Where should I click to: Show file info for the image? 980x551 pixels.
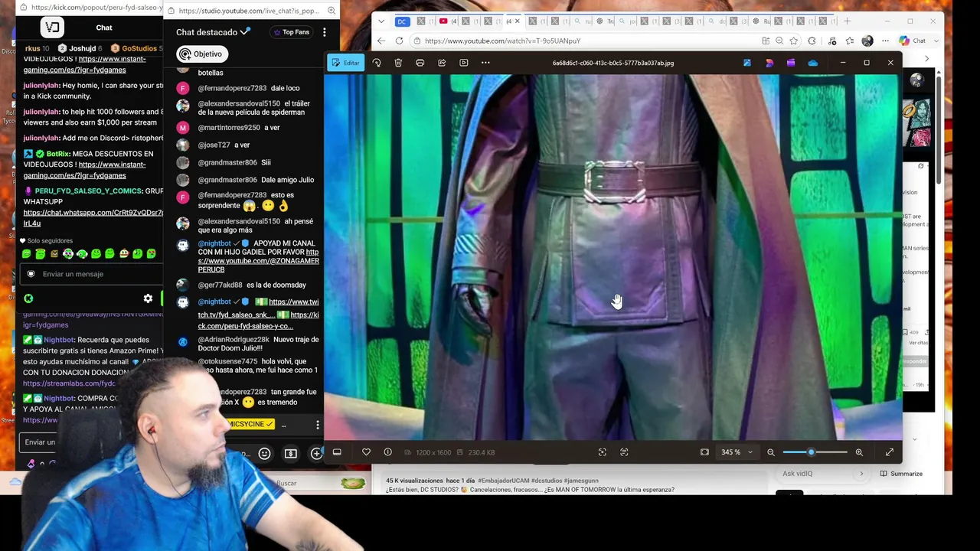click(387, 452)
